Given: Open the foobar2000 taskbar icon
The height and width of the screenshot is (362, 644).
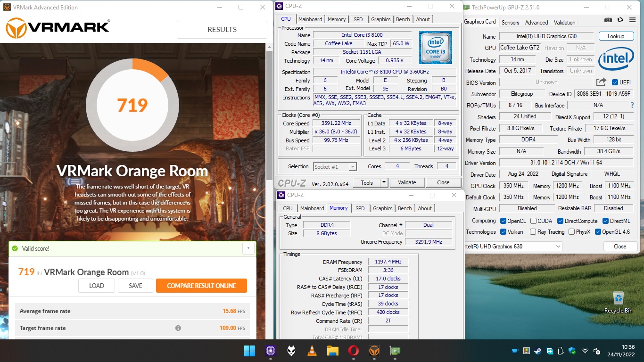Looking at the screenshot, I should [291, 351].
